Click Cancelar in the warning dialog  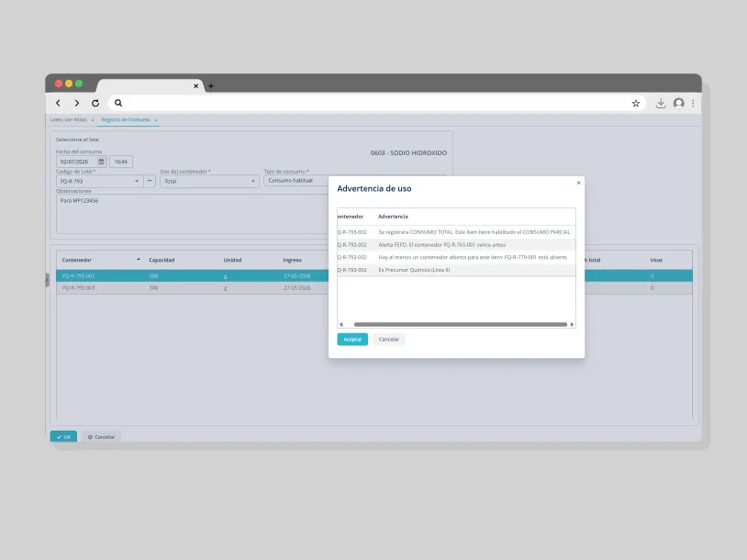click(x=389, y=340)
